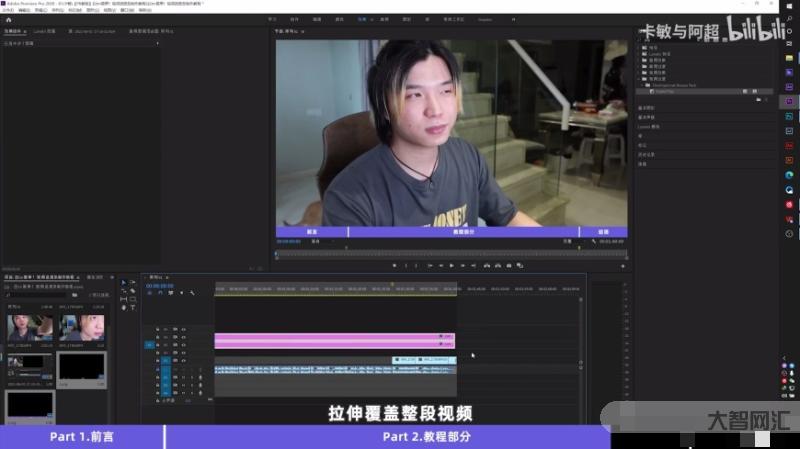Toggle eye visibility on the top video track
The width and height of the screenshot is (800, 449).
coord(183,329)
